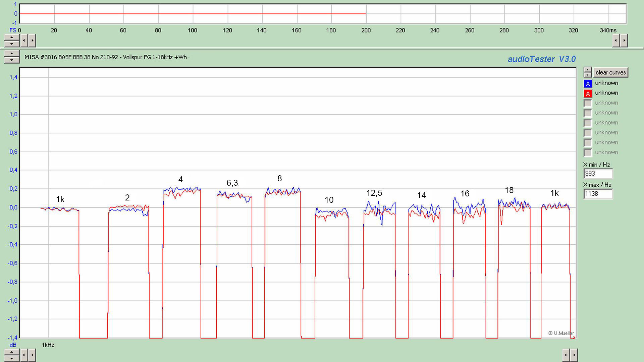The image size is (644, 362).
Task: Click up arrow left of clear curves
Action: click(587, 70)
